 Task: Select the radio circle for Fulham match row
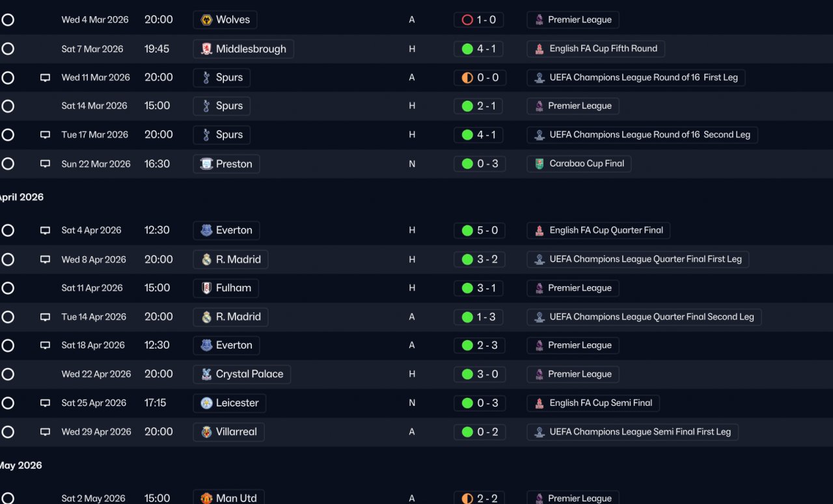pyautogui.click(x=8, y=288)
